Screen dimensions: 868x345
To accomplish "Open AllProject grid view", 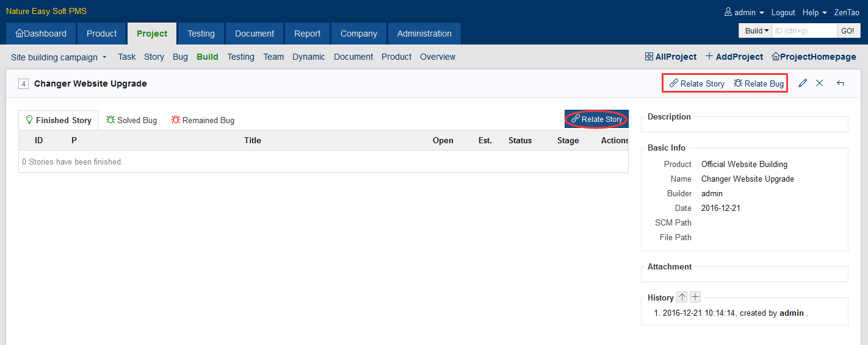I will click(x=671, y=57).
